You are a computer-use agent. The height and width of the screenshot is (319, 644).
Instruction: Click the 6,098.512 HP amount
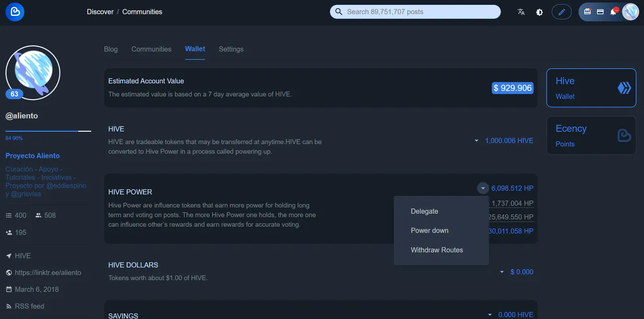(x=512, y=188)
